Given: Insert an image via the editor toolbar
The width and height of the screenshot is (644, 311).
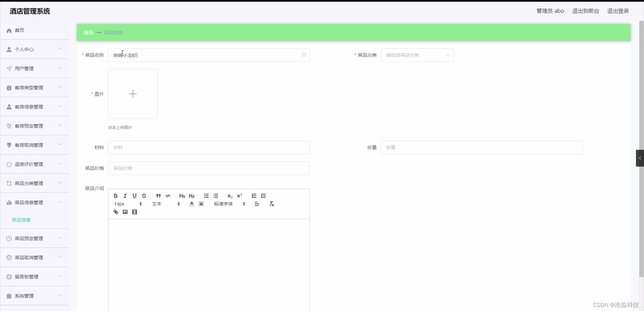Looking at the screenshot, I should [125, 212].
